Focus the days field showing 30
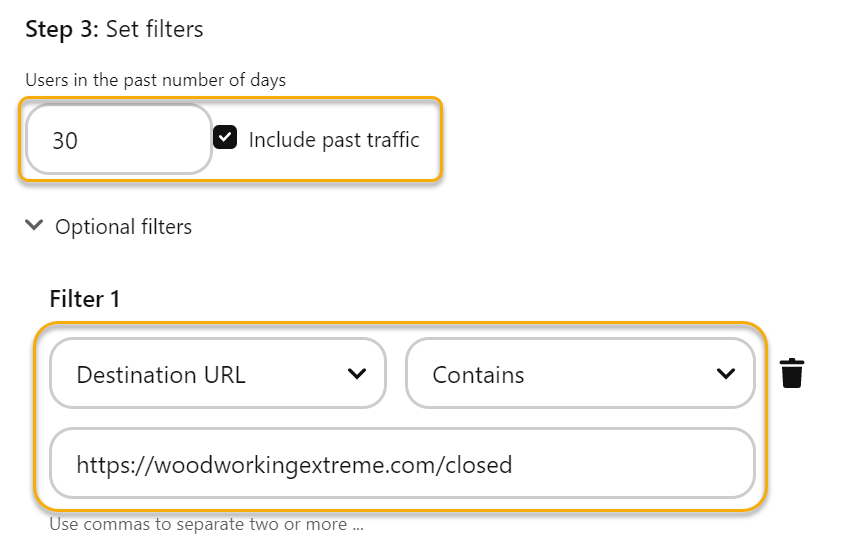The image size is (845, 549). [118, 140]
